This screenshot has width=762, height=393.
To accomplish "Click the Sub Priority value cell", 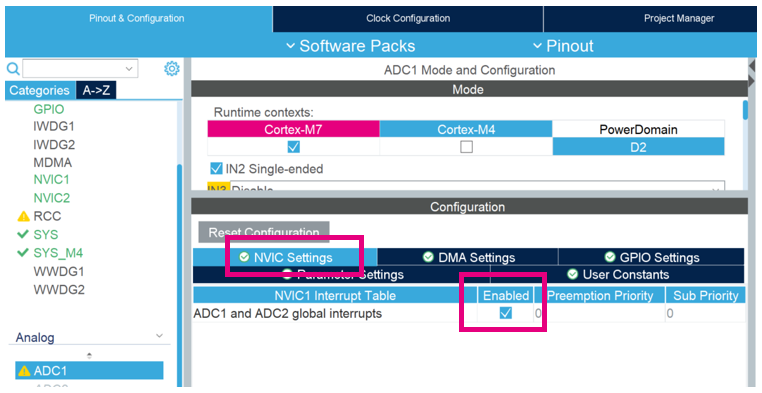I will click(x=705, y=313).
